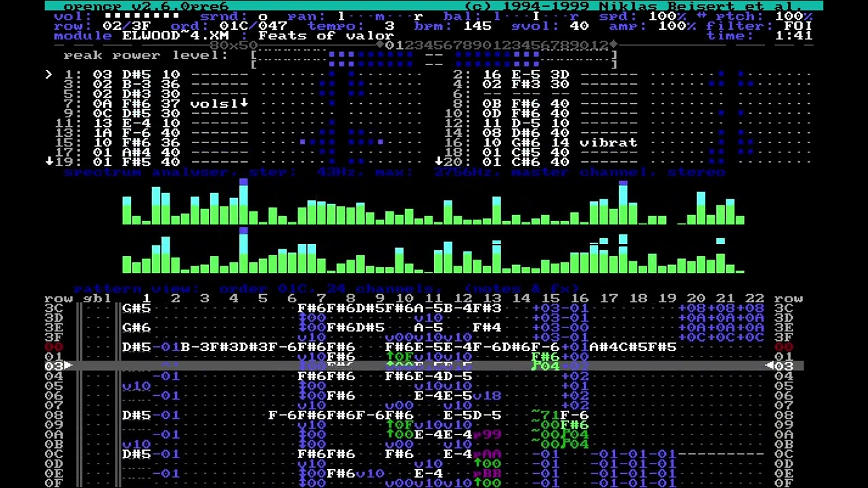The height and width of the screenshot is (488, 868).
Task: Click the bal balance position slider
Action: [536, 16]
